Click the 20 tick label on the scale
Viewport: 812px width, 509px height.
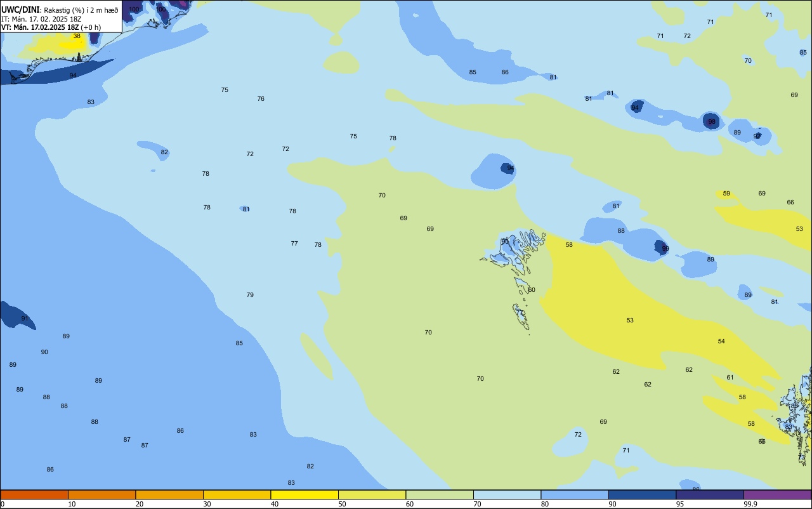click(x=140, y=504)
